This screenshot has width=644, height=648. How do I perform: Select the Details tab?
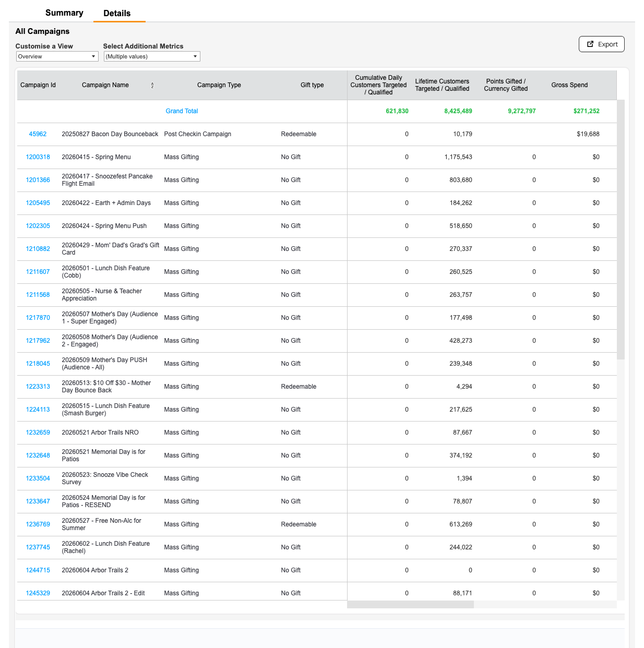coord(117,13)
